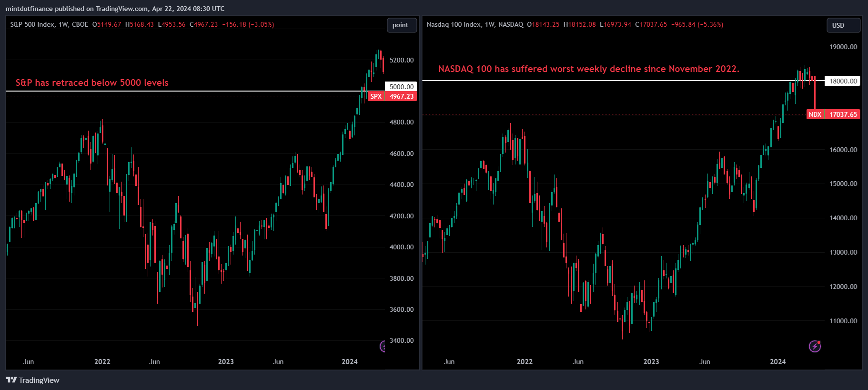The height and width of the screenshot is (390, 868).
Task: Click the Nasdaq change value −965.84 (−5.36%)
Action: tap(697, 24)
